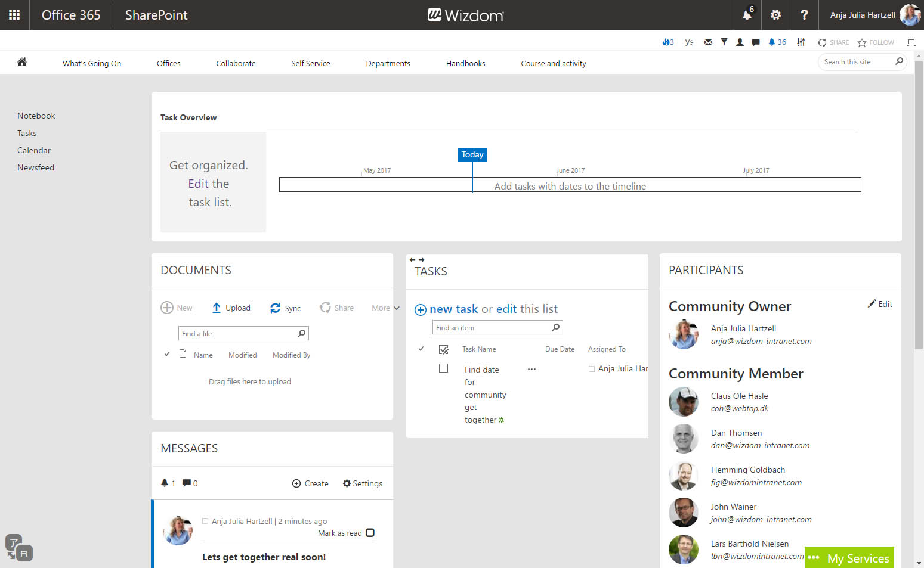The image size is (924, 568).
Task: Create a new message
Action: (310, 483)
